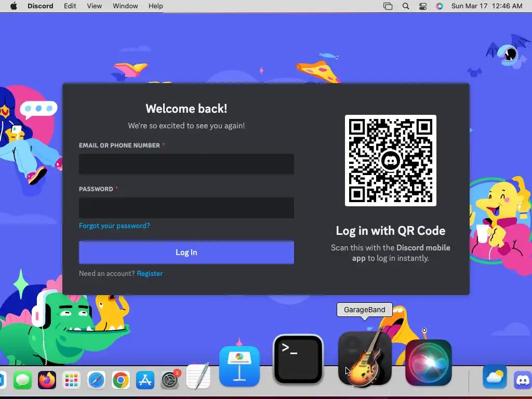Click the overlapping-windows menu bar icon
Viewport: 532px width, 399px height.
pos(388,6)
